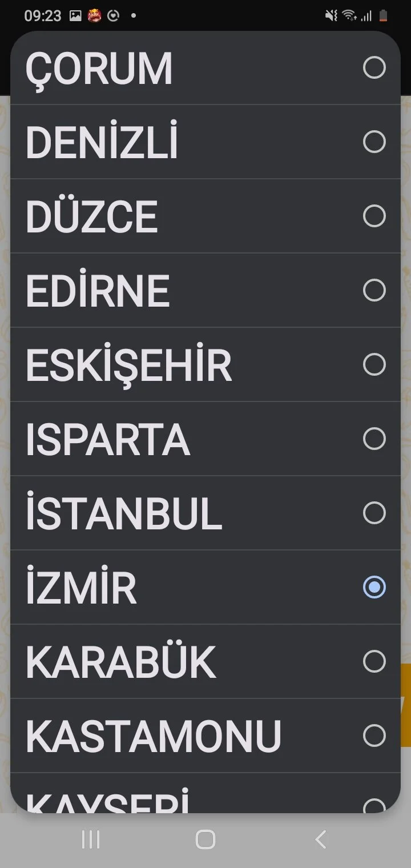The width and height of the screenshot is (411, 868).
Task: Tap the muted sound status icon
Action: pyautogui.click(x=331, y=16)
